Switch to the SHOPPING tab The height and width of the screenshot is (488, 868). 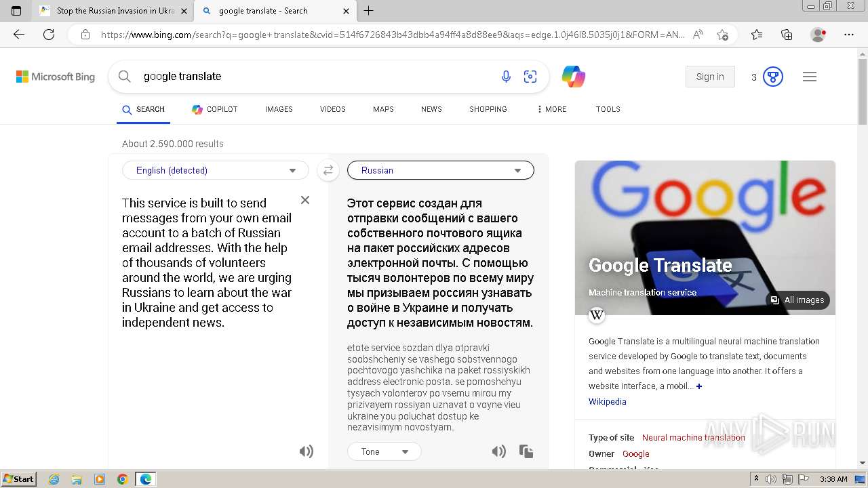(488, 109)
